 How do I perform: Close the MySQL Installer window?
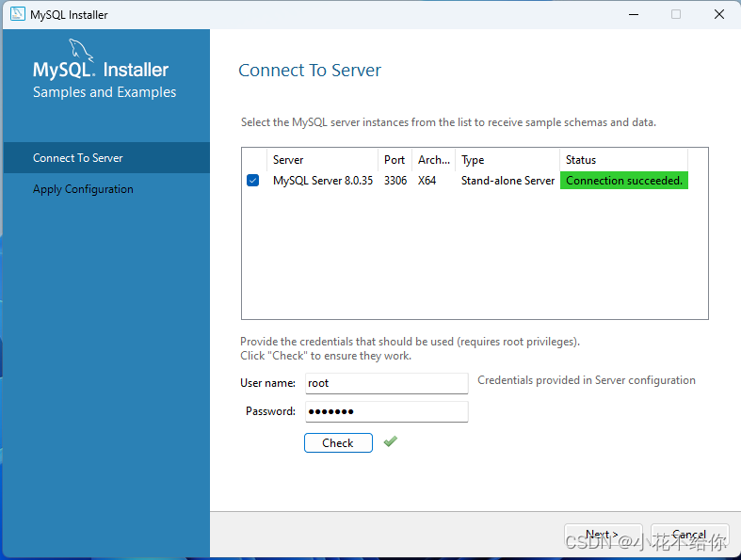click(x=718, y=15)
